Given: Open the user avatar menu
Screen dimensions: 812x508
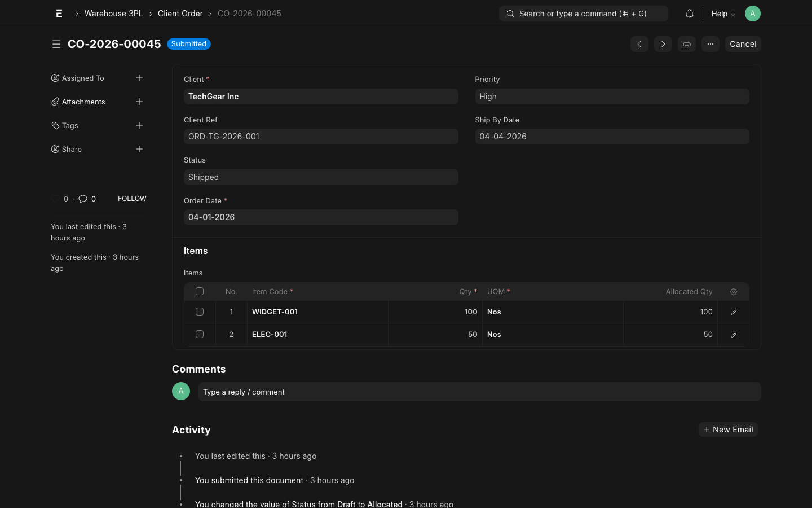Looking at the screenshot, I should click(x=753, y=13).
